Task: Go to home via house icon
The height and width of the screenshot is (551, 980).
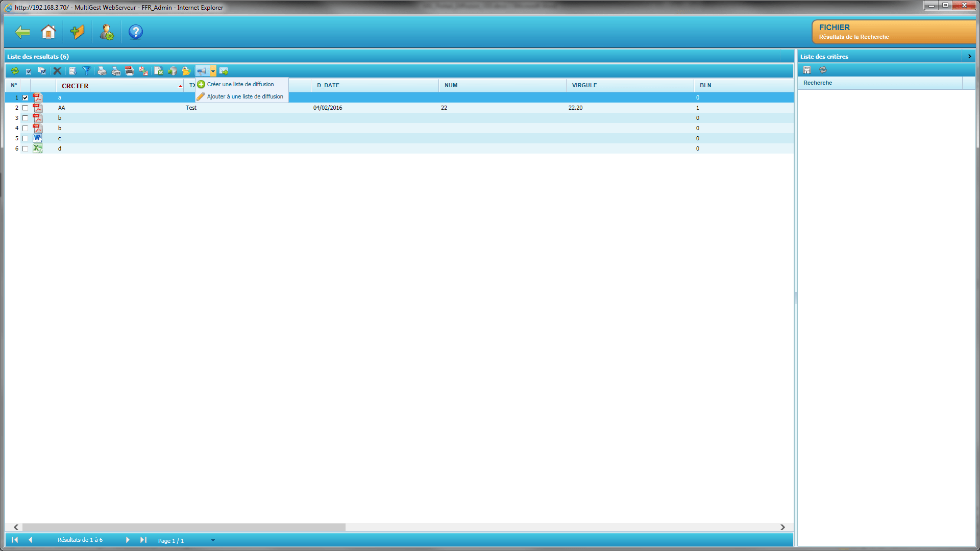Action: [48, 32]
